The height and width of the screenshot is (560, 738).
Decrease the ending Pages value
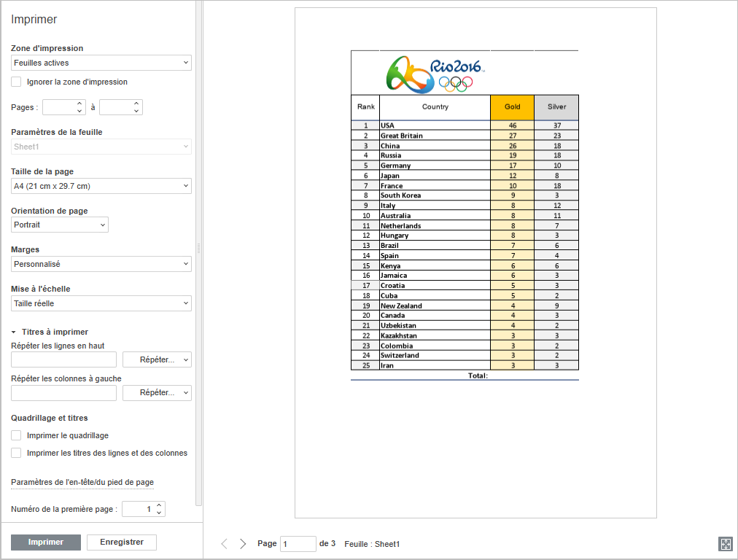click(136, 112)
